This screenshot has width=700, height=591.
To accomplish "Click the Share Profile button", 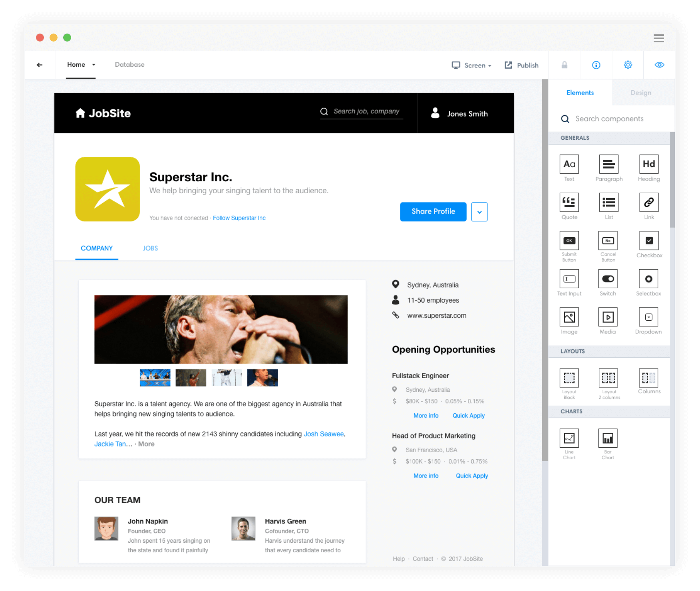I will 433,212.
